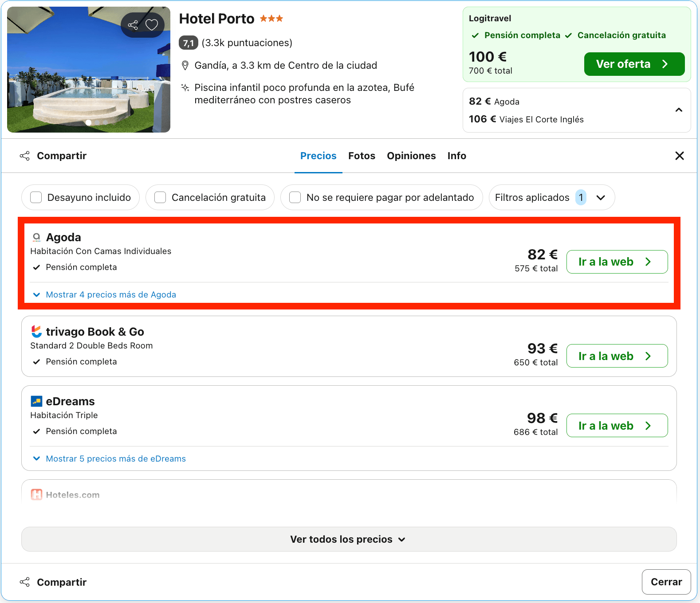Expand Mostrar 4 precios más de Agoda
Image resolution: width=700 pixels, height=603 pixels.
pyautogui.click(x=105, y=295)
